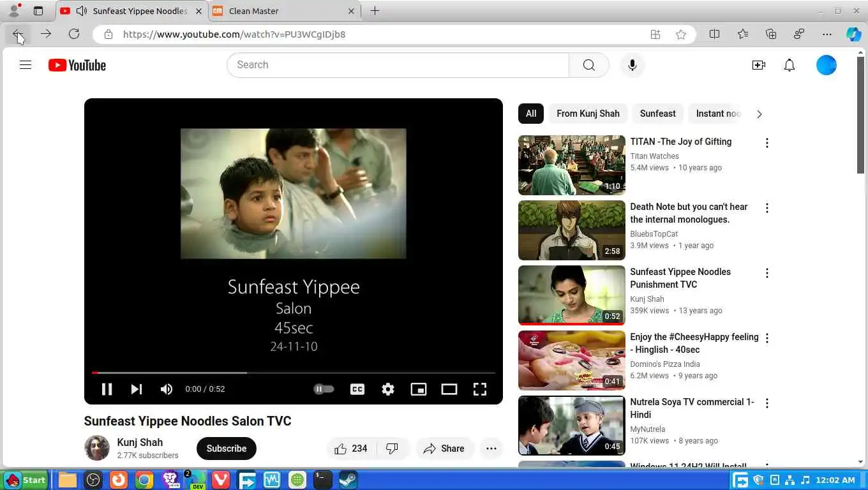Search with your voice microphone icon
The width and height of the screenshot is (868, 490).
[632, 65]
